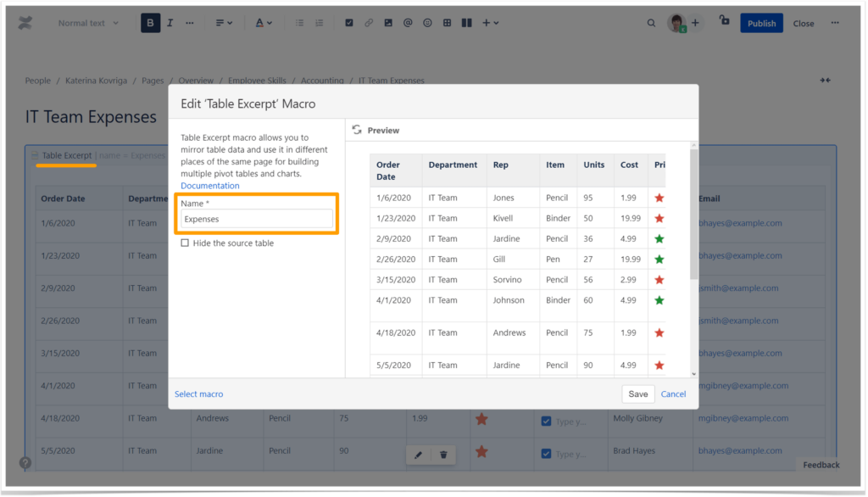Image resolution: width=868 pixels, height=497 pixels.
Task: Toggle bold text formatting
Action: tap(150, 23)
